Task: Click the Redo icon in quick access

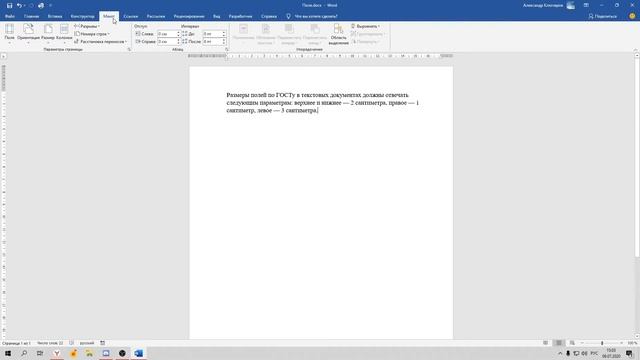Action: 31,5
